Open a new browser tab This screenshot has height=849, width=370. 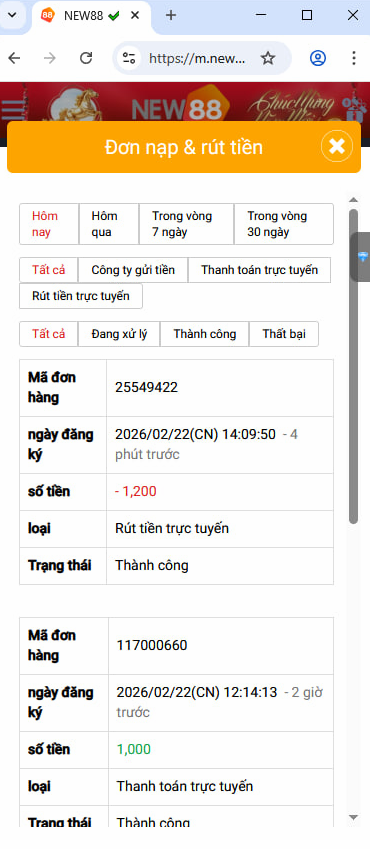[x=171, y=15]
